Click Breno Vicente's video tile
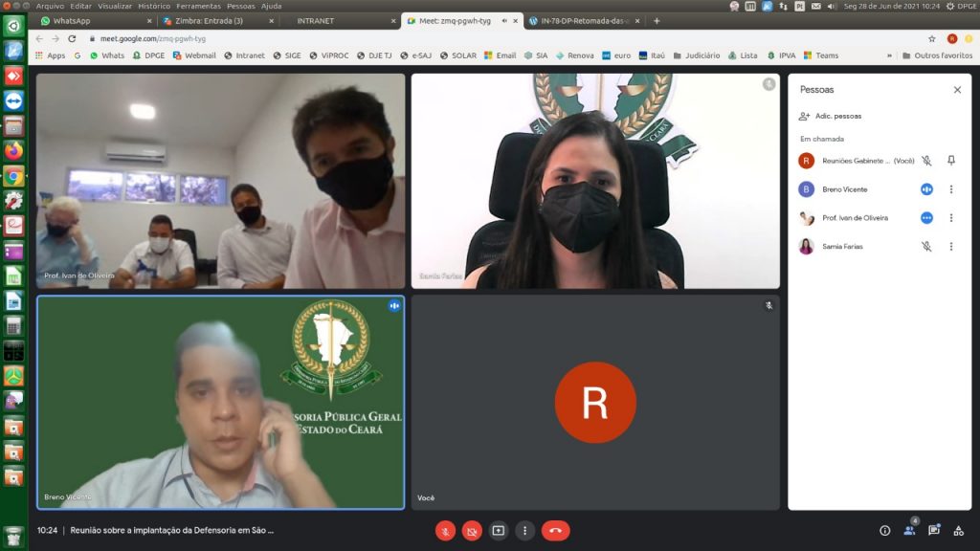 [x=220, y=402]
